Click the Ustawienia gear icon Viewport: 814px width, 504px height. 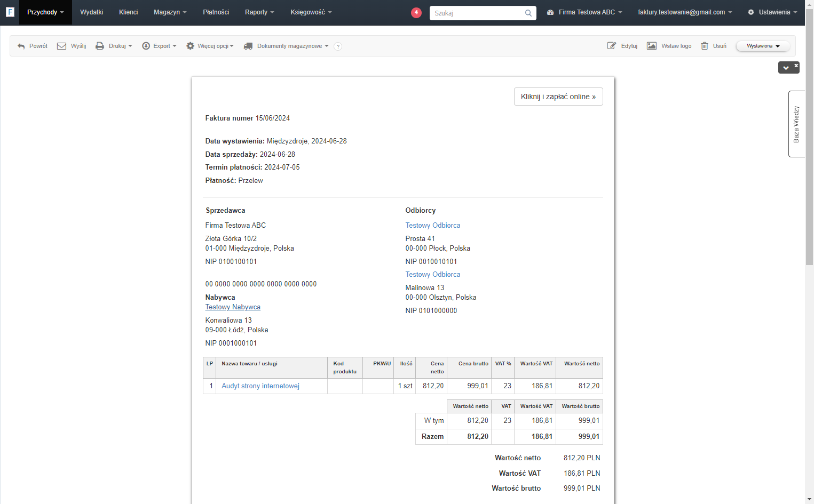[751, 12]
